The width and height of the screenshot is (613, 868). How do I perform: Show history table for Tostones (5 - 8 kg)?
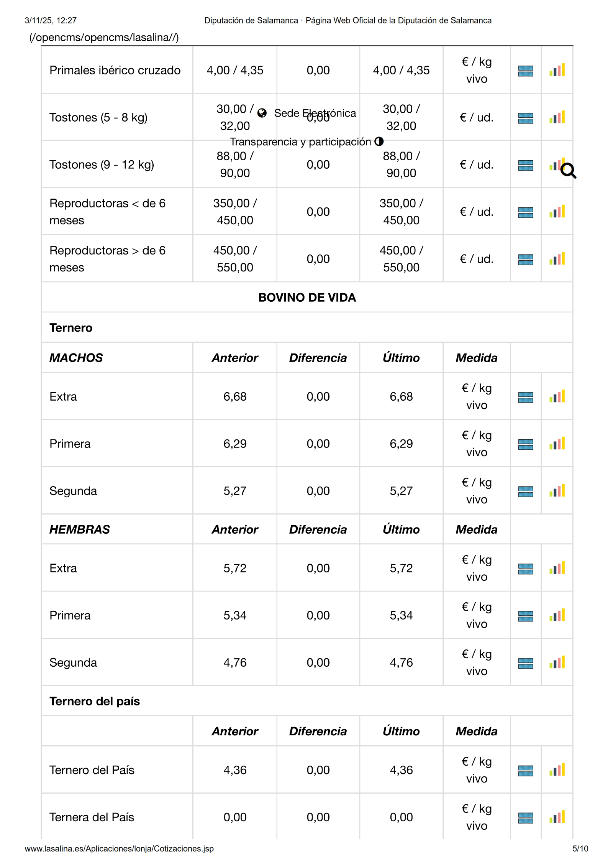pos(525,118)
